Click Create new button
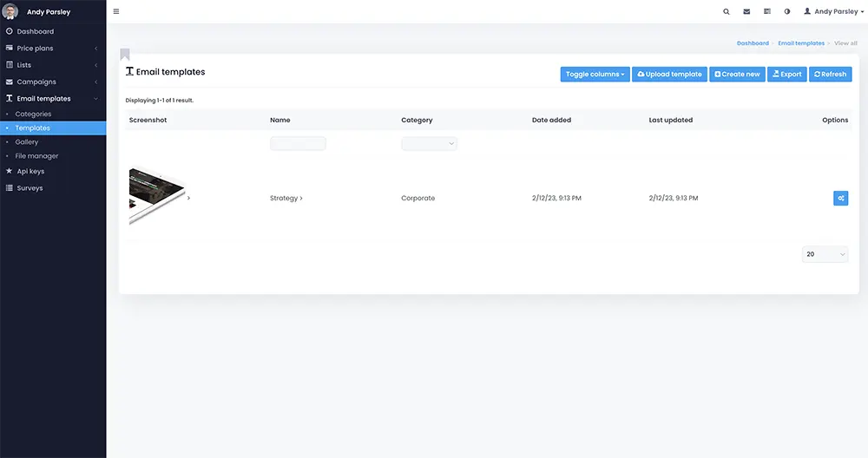Screen dimensions: 868x458 (737, 74)
